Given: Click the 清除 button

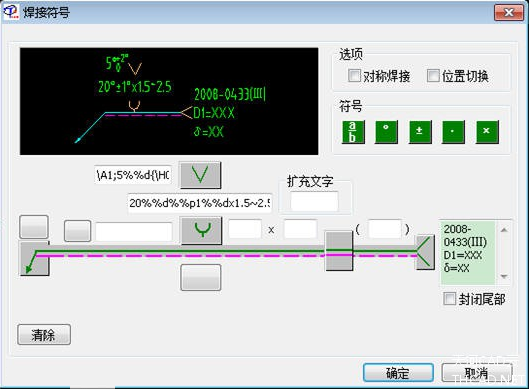Looking at the screenshot, I should (44, 335).
